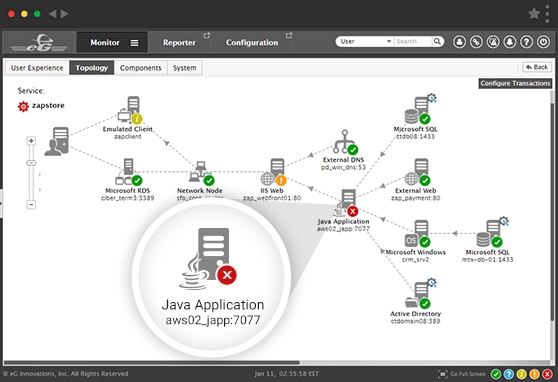Click the zapstore service name
Screen dimensions: 558x382
pyautogui.click(x=48, y=105)
